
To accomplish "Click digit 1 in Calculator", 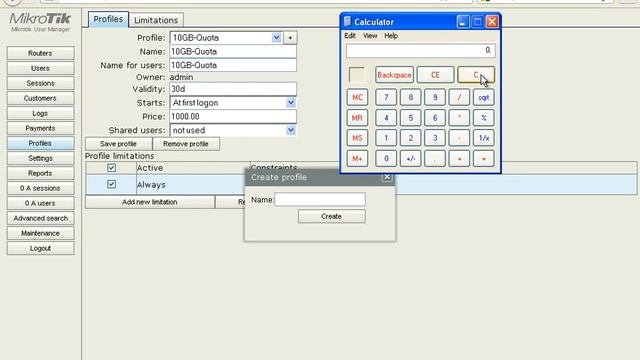I will point(386,138).
